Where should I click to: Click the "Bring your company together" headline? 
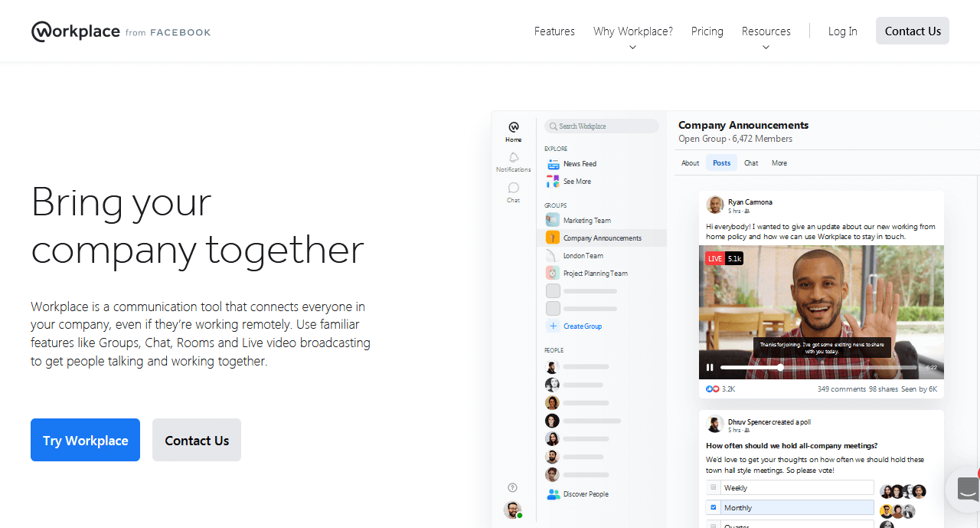198,225
